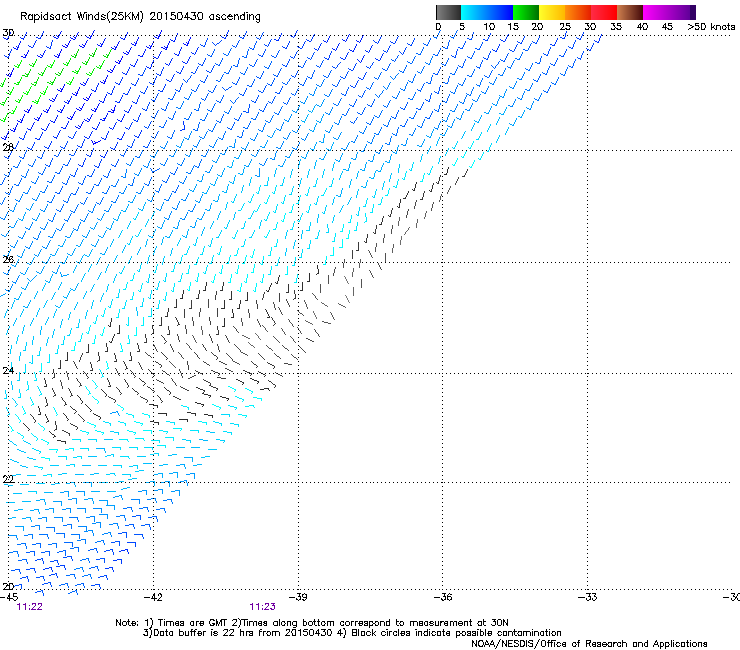Click the red 30-35 knots color band
The width and height of the screenshot is (740, 650).
(x=604, y=12)
